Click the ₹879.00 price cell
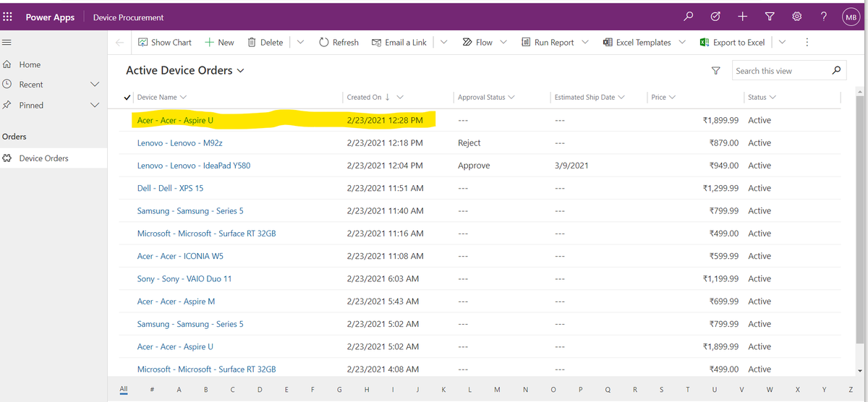Image resolution: width=868 pixels, height=402 pixels. point(724,143)
